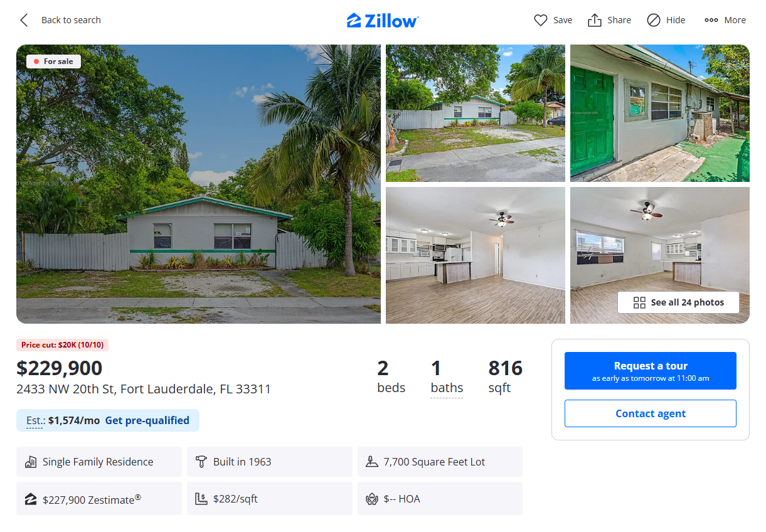Viewport: 766px width, 532px height.
Task: Click the back arrow icon
Action: coord(24,20)
